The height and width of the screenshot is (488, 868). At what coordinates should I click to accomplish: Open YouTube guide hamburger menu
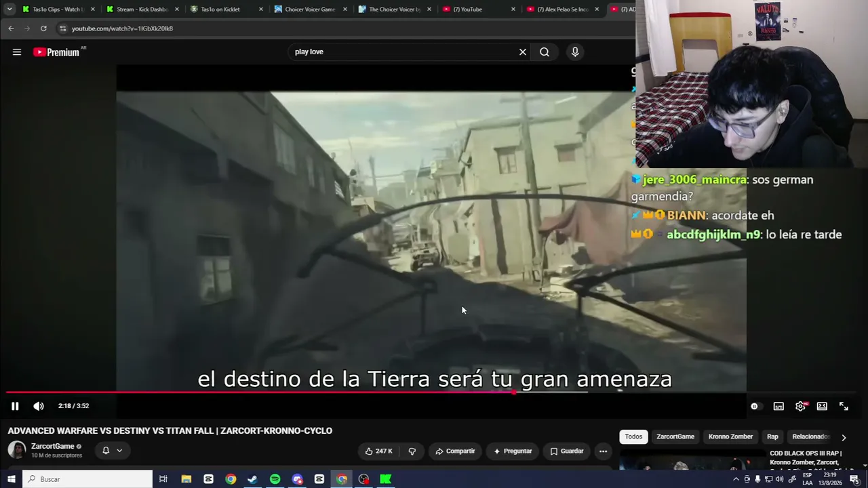coord(17,52)
